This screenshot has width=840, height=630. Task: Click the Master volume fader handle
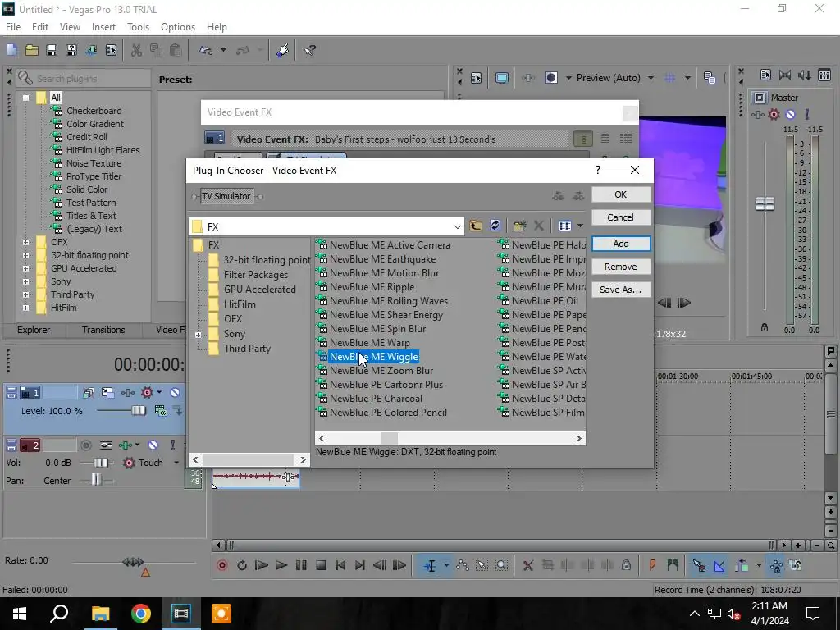coord(765,203)
